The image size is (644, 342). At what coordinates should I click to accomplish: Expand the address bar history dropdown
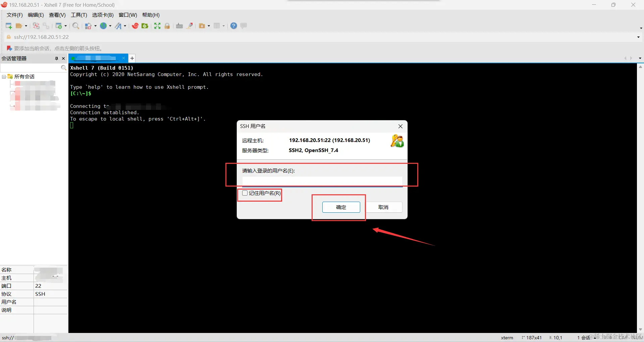(x=638, y=37)
